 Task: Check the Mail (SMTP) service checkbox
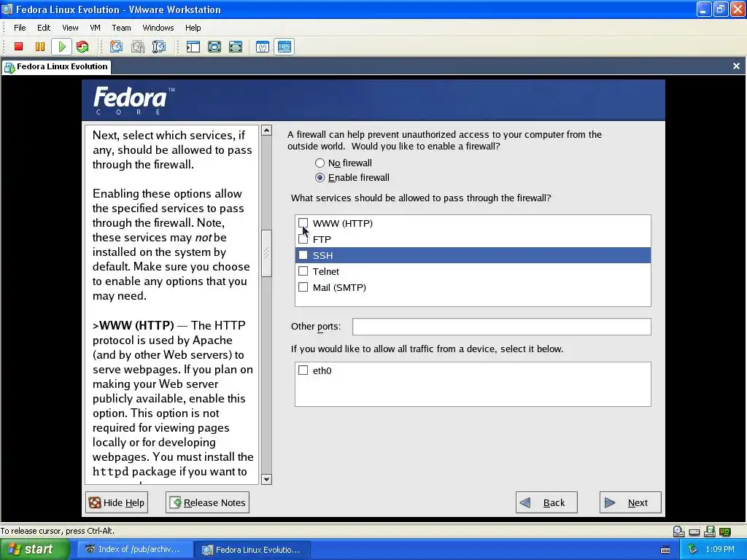(x=303, y=287)
